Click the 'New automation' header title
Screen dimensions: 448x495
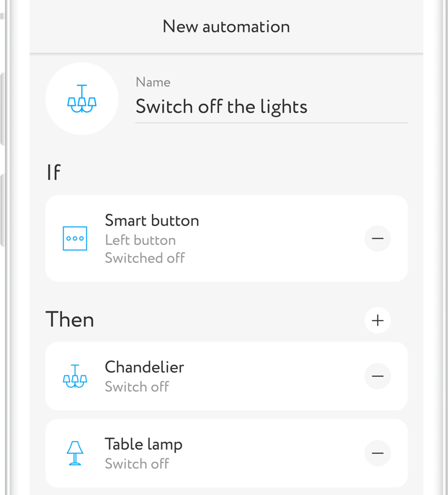(x=226, y=27)
